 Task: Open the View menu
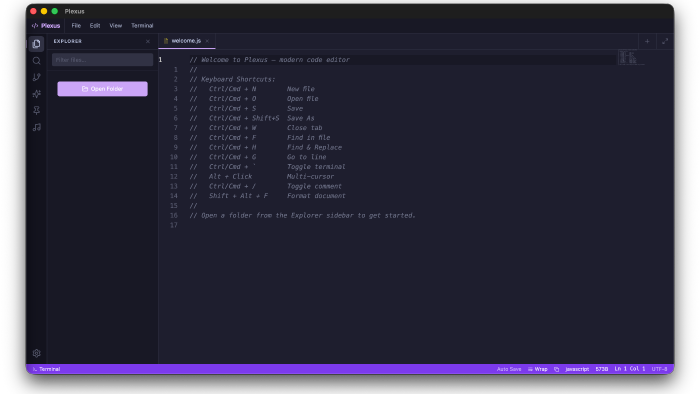tap(116, 26)
